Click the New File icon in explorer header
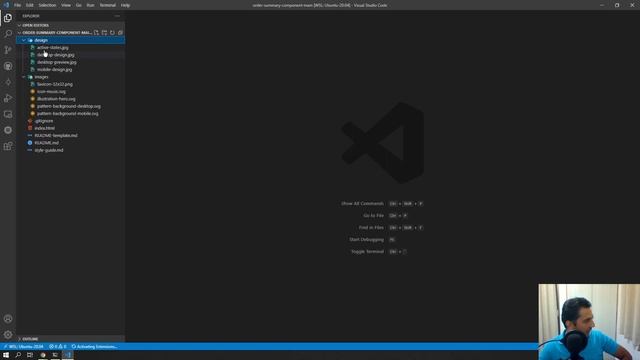 point(96,33)
